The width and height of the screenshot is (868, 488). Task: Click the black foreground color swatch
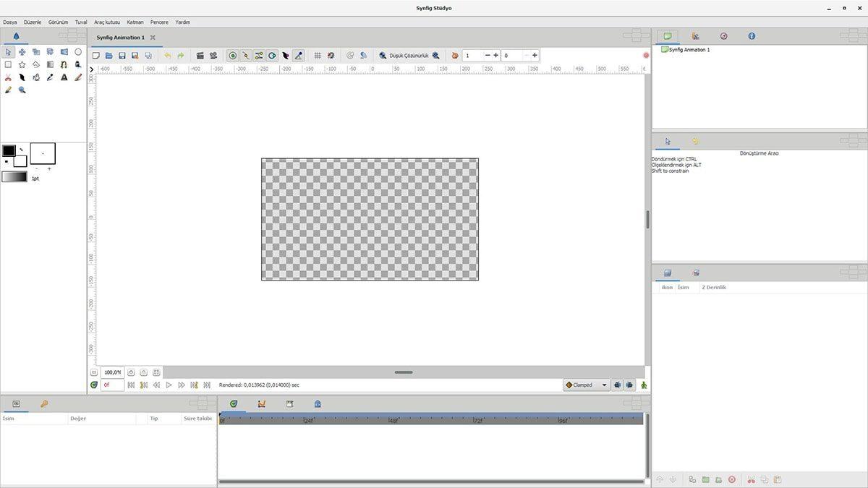pos(9,150)
